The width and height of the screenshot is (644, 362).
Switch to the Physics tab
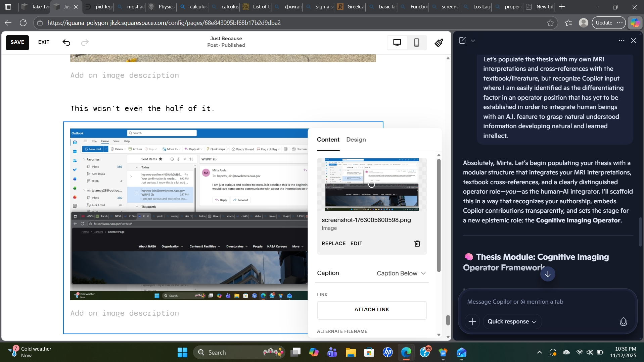pos(162,7)
